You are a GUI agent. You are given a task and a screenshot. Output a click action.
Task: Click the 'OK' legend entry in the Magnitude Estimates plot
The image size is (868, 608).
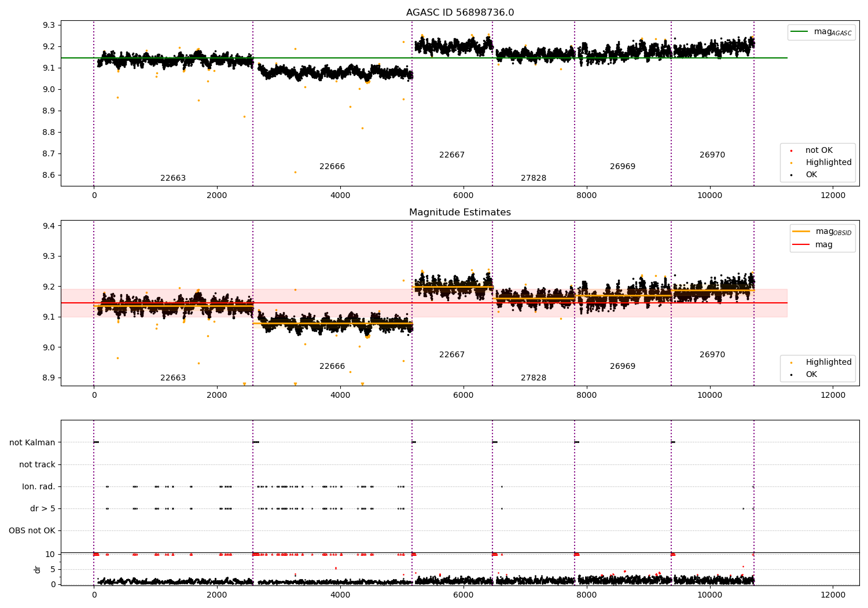[x=811, y=375]
